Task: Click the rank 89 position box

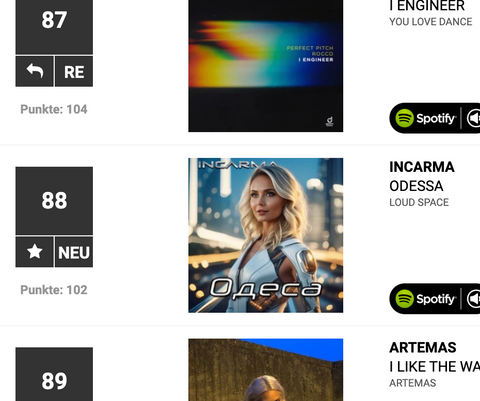Action: [54, 374]
